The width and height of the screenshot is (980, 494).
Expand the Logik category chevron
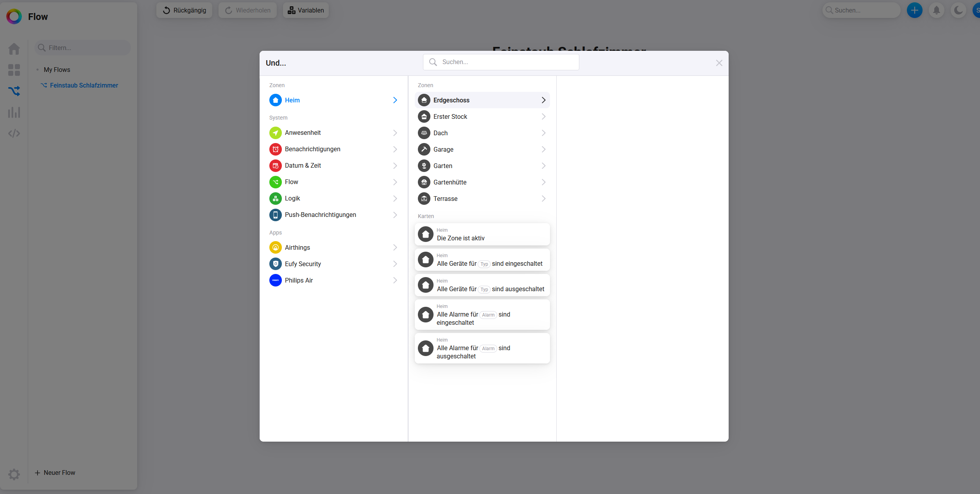(395, 199)
